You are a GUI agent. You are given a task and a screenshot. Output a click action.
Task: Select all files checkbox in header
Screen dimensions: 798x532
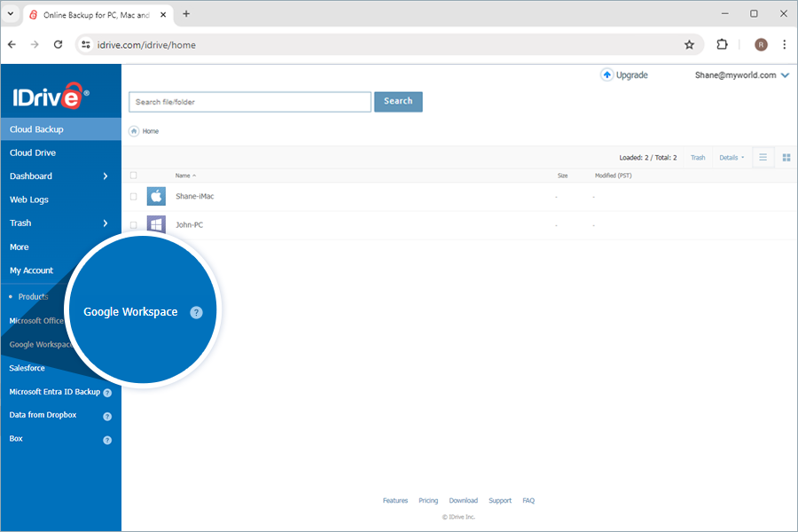[x=133, y=176]
